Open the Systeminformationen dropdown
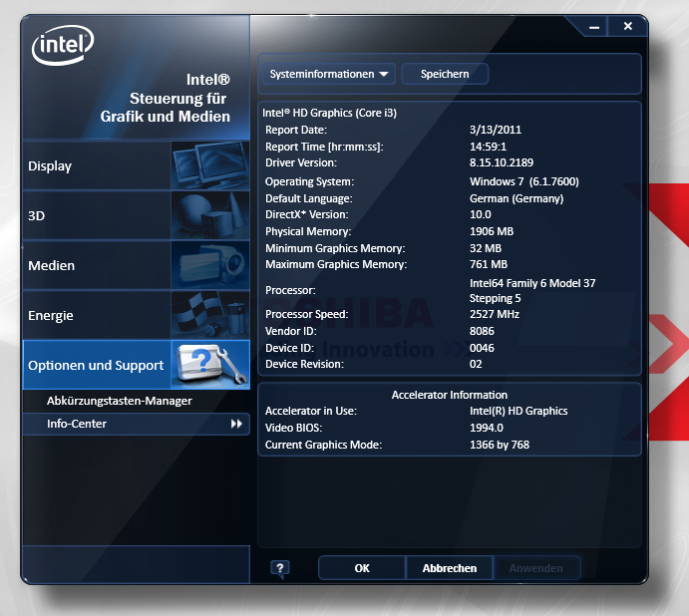The image size is (689, 616). coord(329,74)
